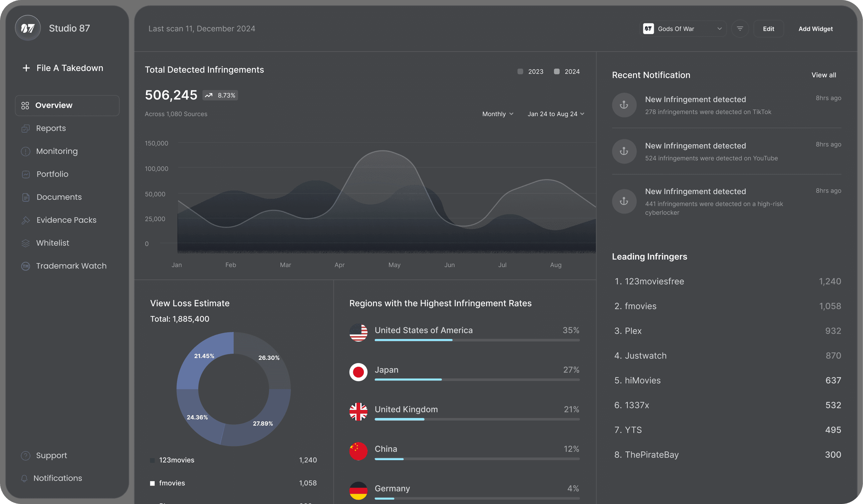Click the anchor icon of YouTube notification
Viewport: 863px width, 504px height.
(624, 151)
